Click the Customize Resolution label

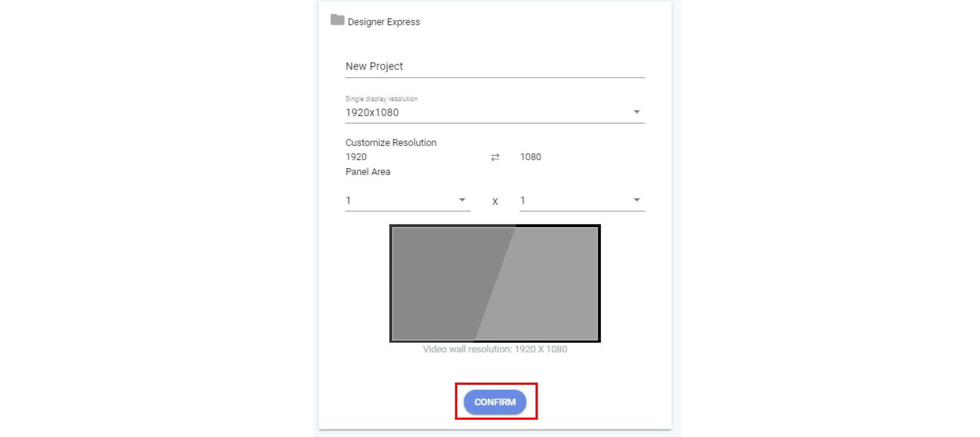click(391, 143)
